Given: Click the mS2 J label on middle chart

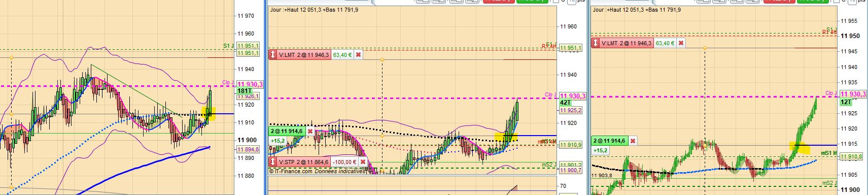Looking at the screenshot, I should click(549, 165).
